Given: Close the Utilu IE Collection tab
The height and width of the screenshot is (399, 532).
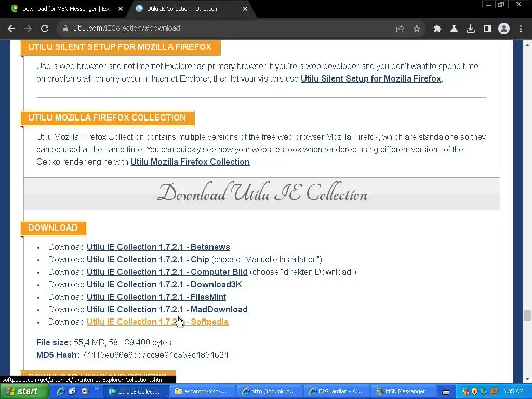Looking at the screenshot, I should 245,9.
